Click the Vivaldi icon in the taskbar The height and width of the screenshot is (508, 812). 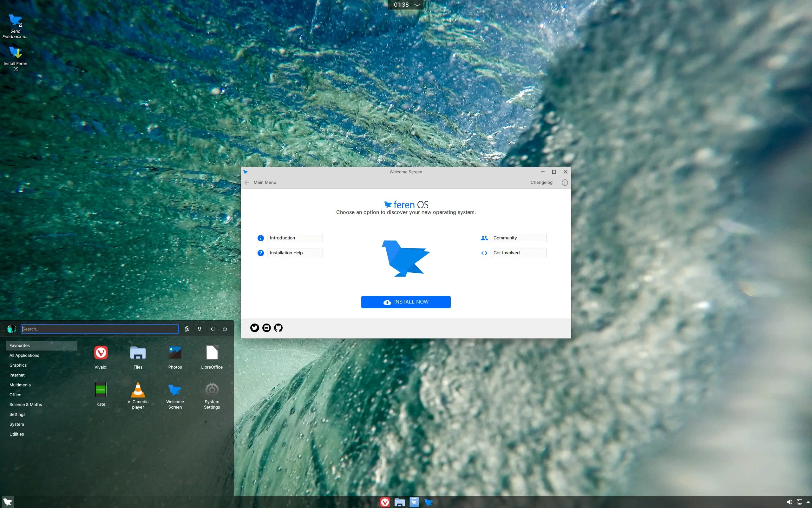pos(385,502)
